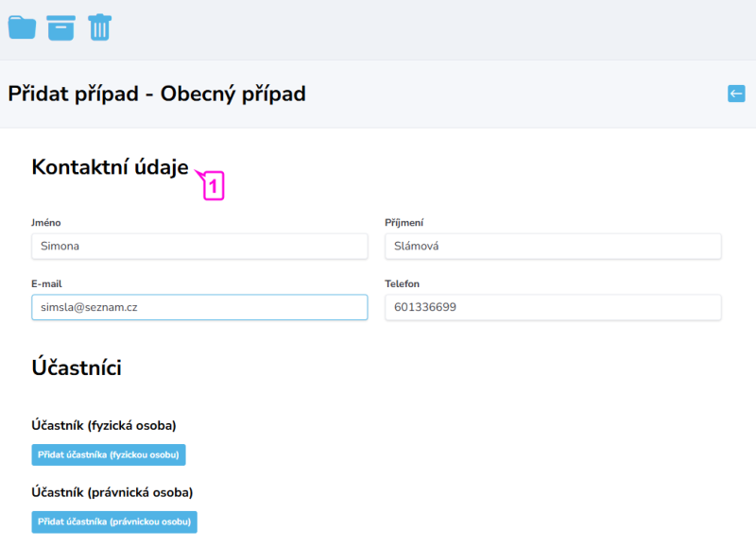
Task: Click the page title Přidat případ - Obecný případ
Action: pos(157,94)
